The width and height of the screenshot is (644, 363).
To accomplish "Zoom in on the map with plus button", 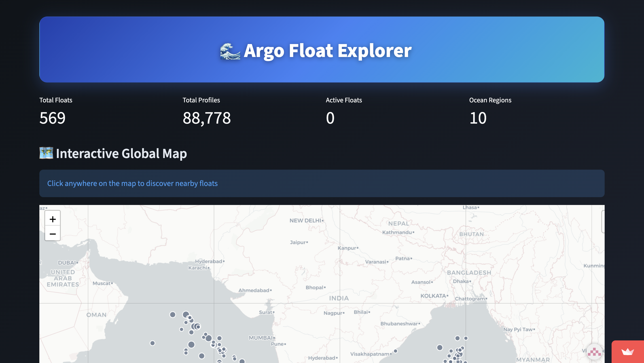I will click(53, 219).
